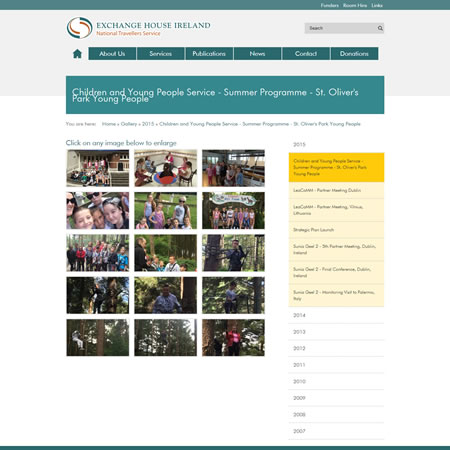Open the Room Hire link
The height and width of the screenshot is (450, 450).
coord(355,5)
